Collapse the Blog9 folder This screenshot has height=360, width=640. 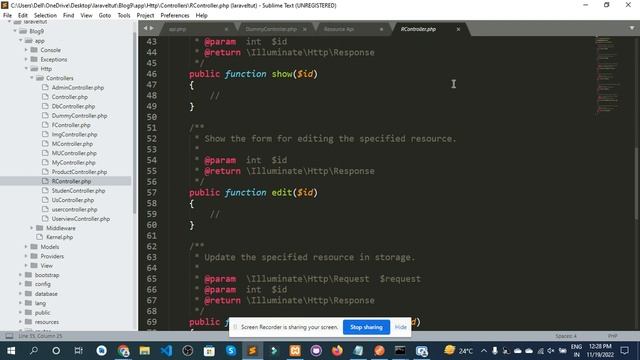click(x=15, y=31)
